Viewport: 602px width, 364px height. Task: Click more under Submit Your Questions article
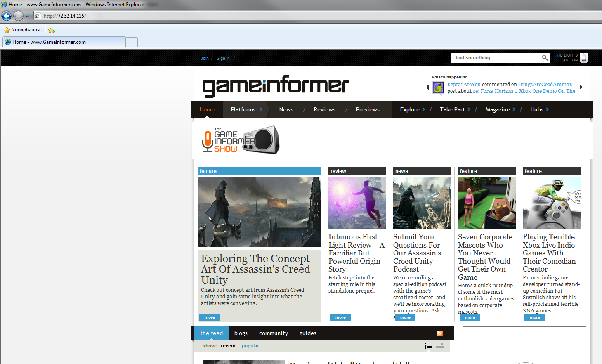tap(405, 317)
